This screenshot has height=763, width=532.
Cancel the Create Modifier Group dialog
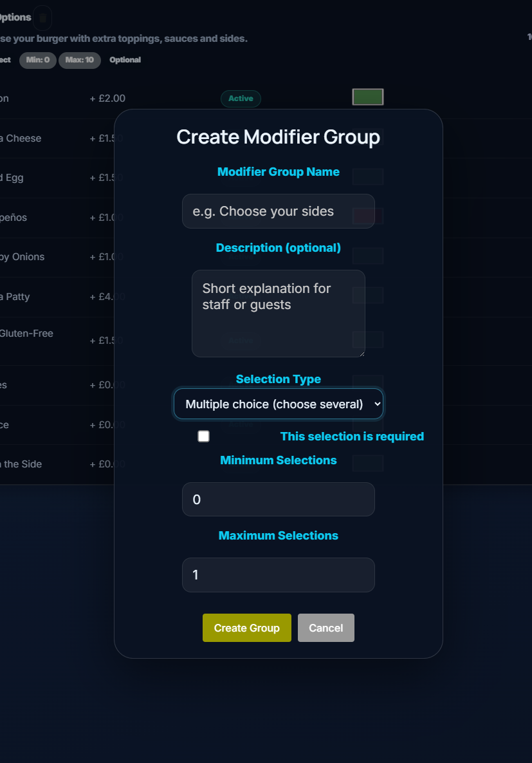coord(326,628)
